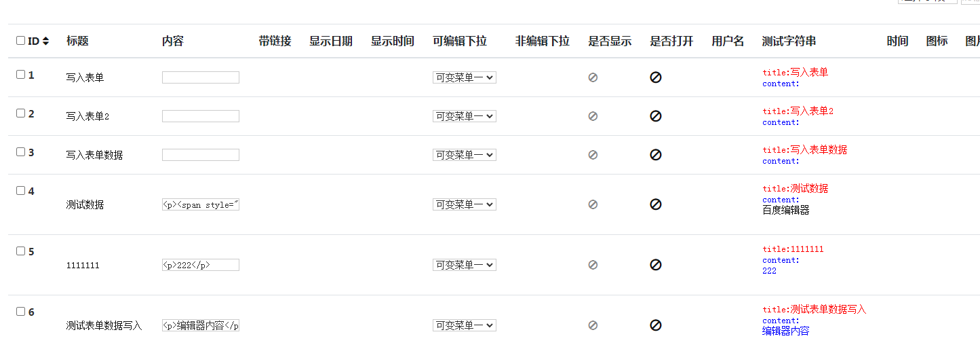The height and width of the screenshot is (364, 980).
Task: Click the 测试字符串 column header
Action: (x=789, y=41)
